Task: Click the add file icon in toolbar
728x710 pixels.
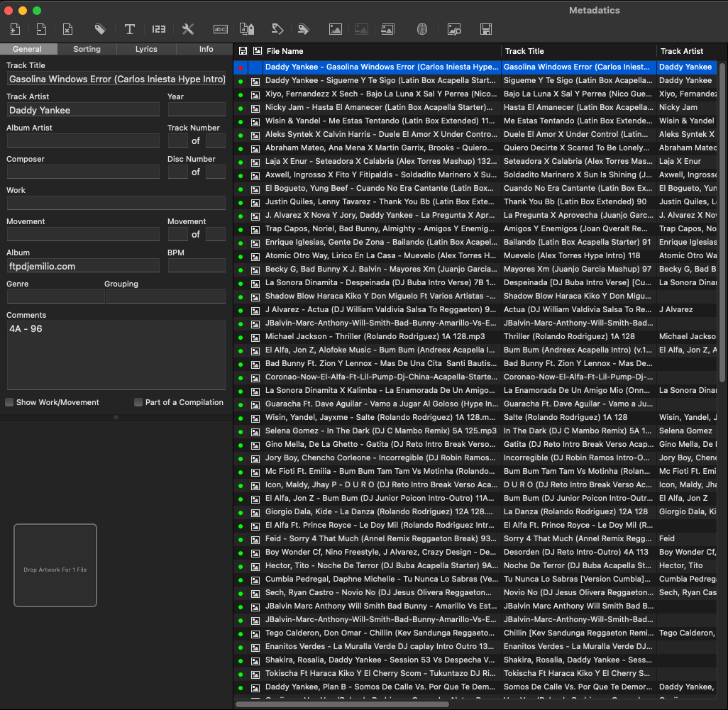Action: tap(15, 29)
